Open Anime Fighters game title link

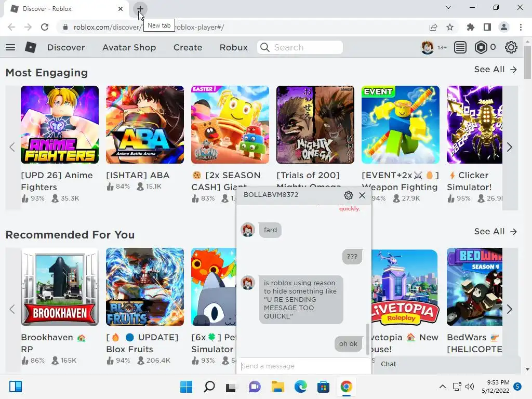pyautogui.click(x=57, y=181)
